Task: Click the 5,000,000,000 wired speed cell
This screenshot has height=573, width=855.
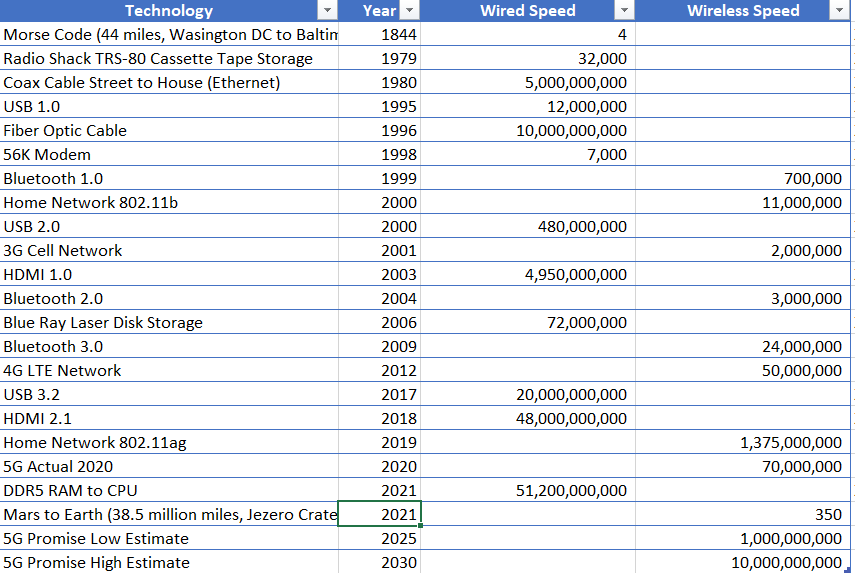Action: tap(528, 82)
